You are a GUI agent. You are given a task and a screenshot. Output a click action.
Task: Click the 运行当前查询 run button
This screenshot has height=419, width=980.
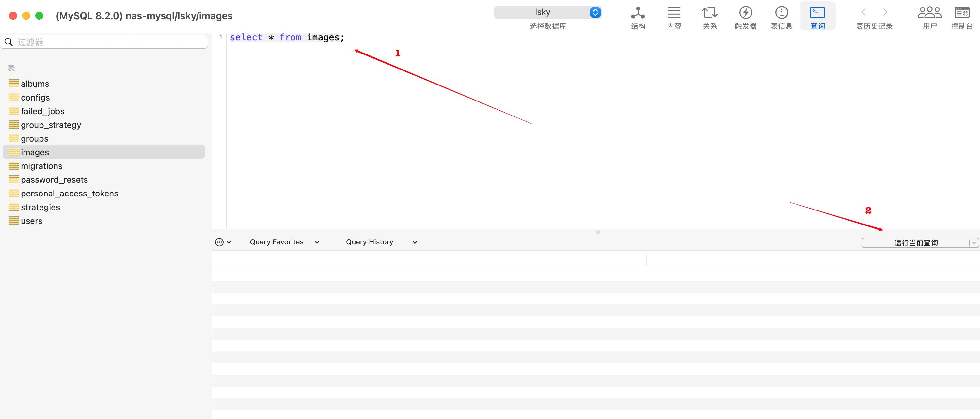915,242
